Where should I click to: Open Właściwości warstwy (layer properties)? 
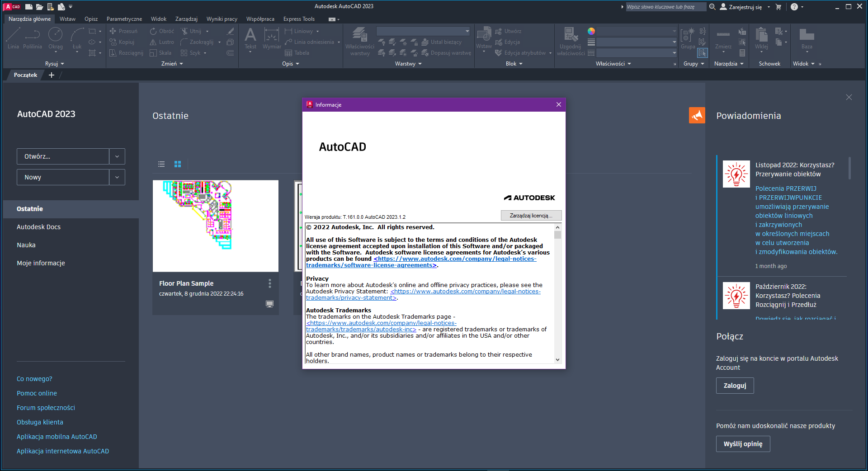360,41
